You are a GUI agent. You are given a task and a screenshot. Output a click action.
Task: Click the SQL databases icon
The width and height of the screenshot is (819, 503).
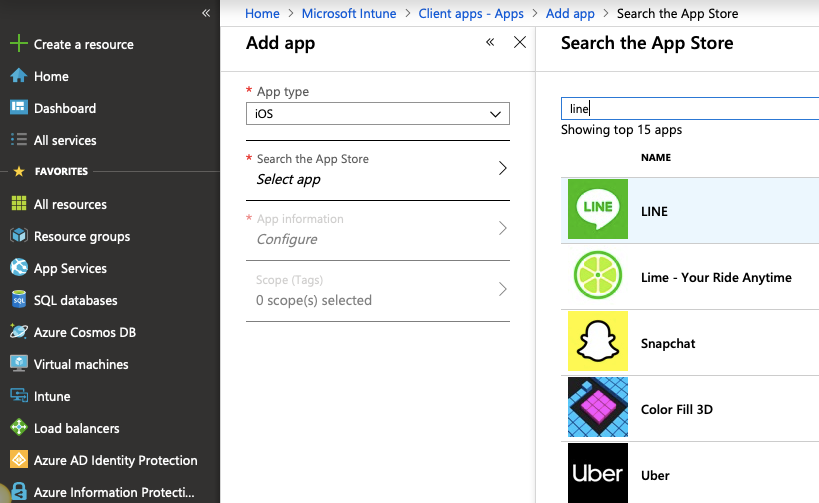pos(18,300)
